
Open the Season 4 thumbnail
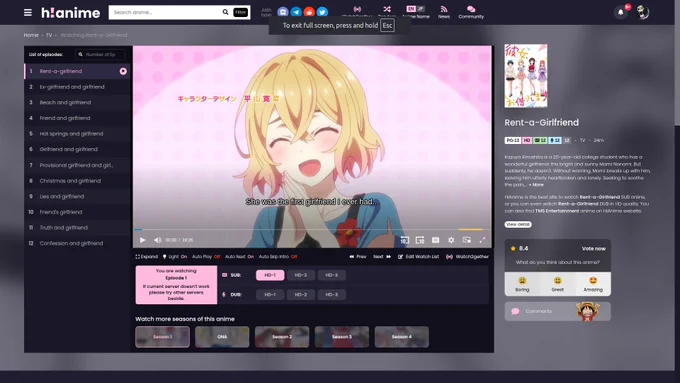click(x=402, y=337)
